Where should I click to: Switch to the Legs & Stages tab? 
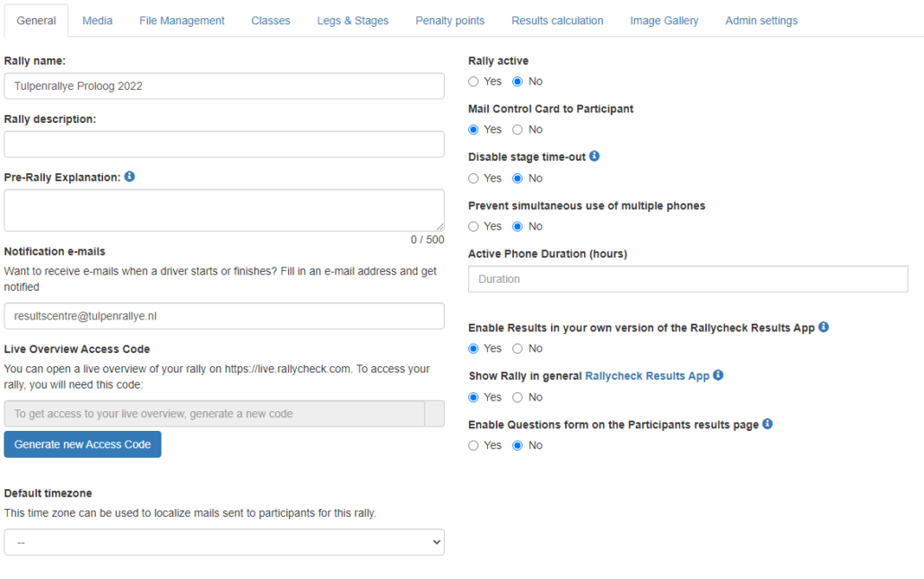coord(353,20)
